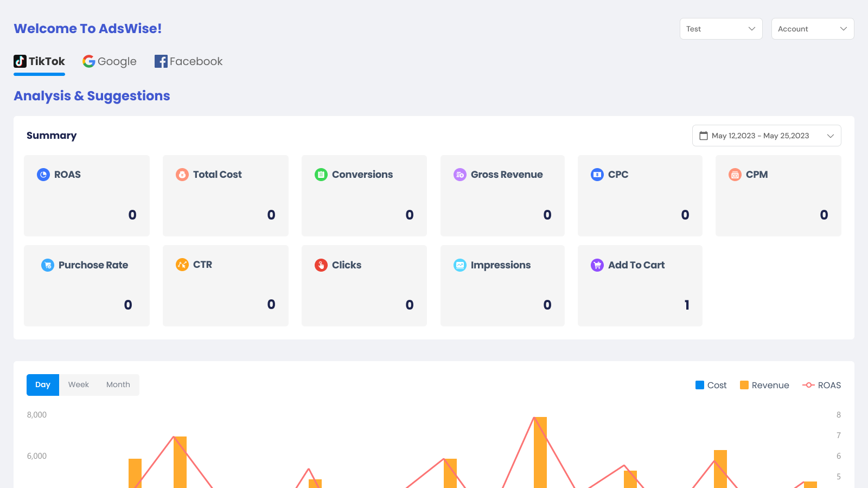Open the date range picker
The height and width of the screenshot is (488, 868).
click(767, 136)
